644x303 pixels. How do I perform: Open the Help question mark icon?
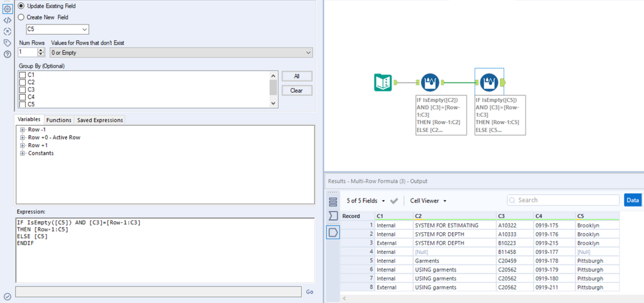7,54
